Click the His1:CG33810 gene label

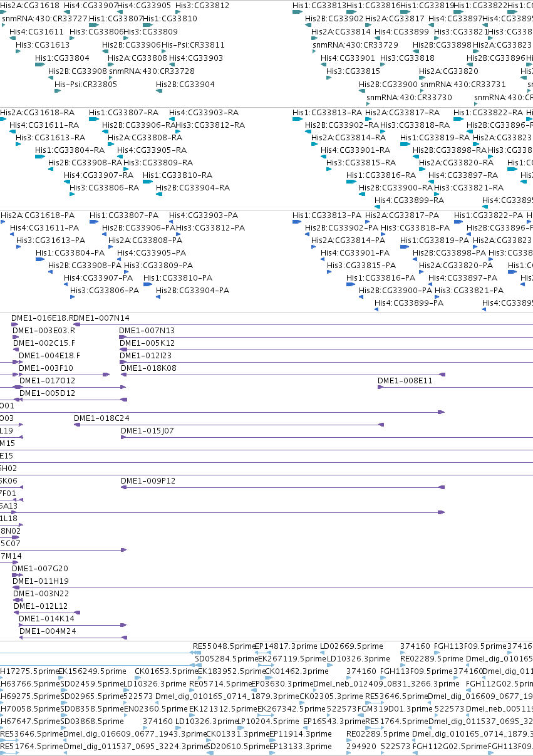170,19
